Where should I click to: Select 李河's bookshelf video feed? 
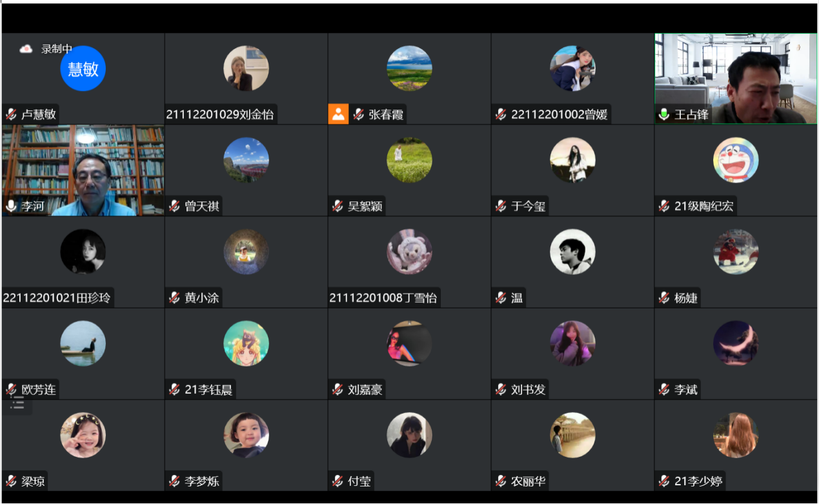(83, 170)
